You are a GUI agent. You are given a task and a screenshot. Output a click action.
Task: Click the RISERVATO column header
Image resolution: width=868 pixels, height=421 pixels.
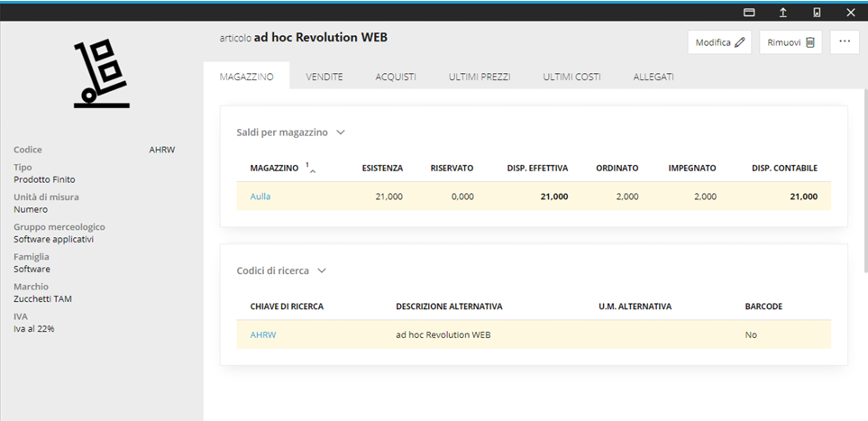(x=452, y=168)
